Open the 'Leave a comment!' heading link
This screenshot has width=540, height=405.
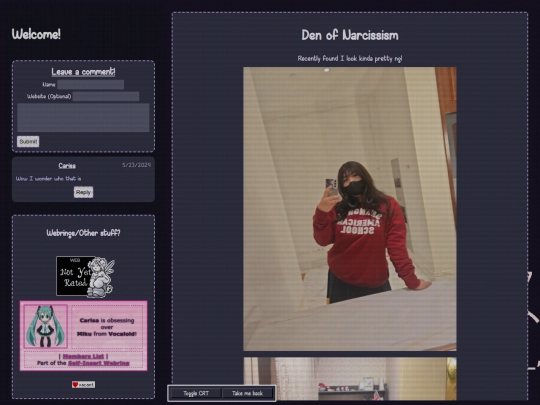(x=83, y=72)
